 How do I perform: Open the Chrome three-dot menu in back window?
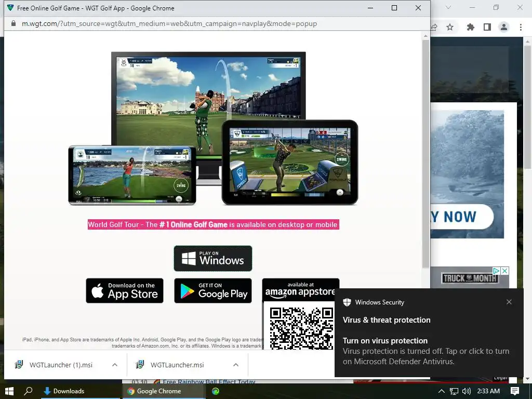pos(521,27)
